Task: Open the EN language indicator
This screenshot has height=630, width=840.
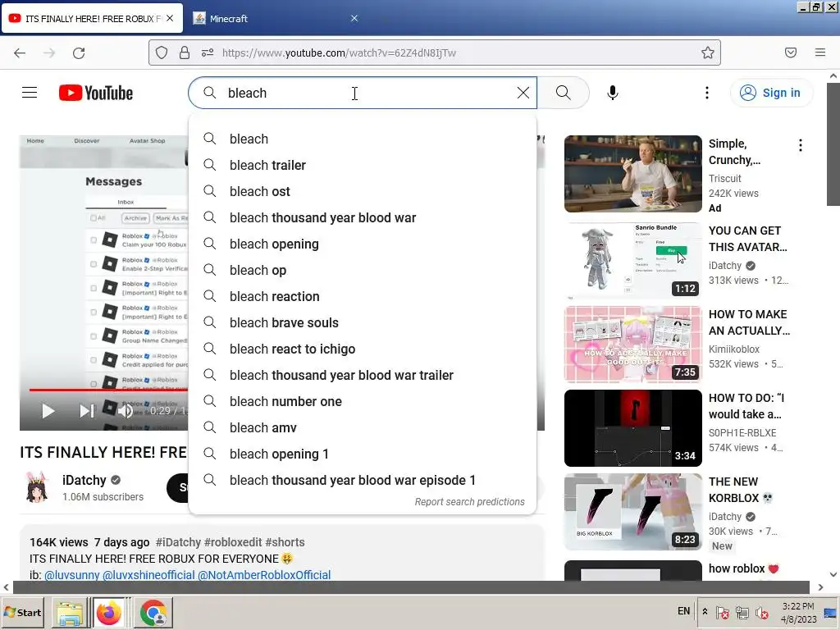Action: pyautogui.click(x=683, y=611)
